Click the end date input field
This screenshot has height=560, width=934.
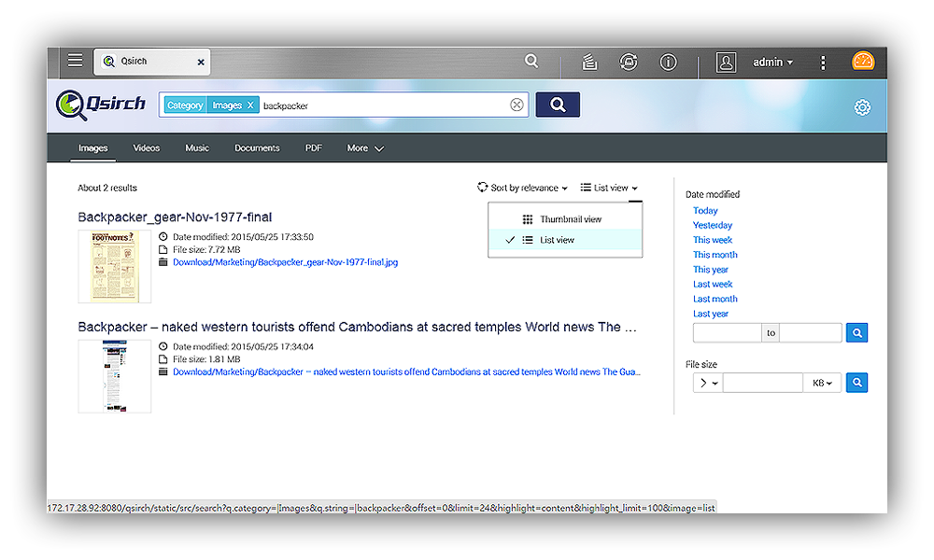coord(811,332)
